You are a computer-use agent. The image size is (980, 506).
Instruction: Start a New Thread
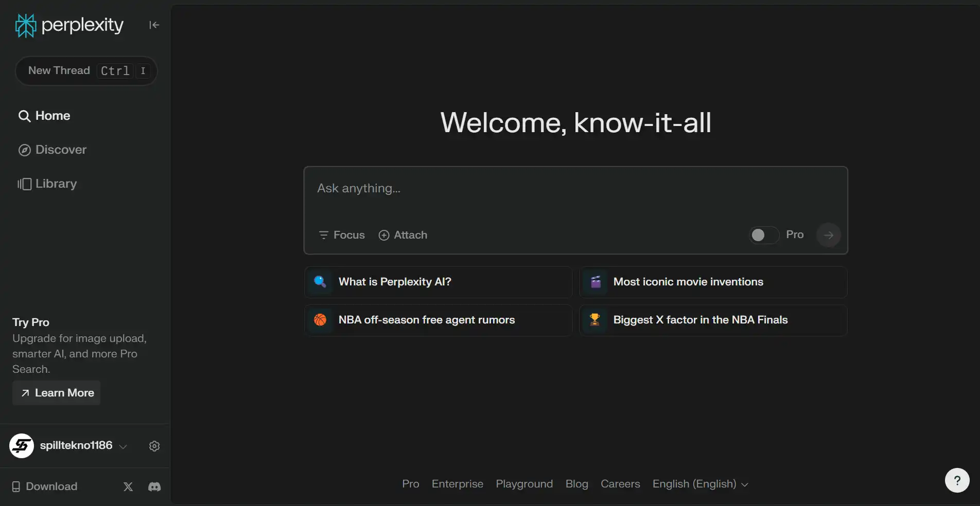click(86, 70)
